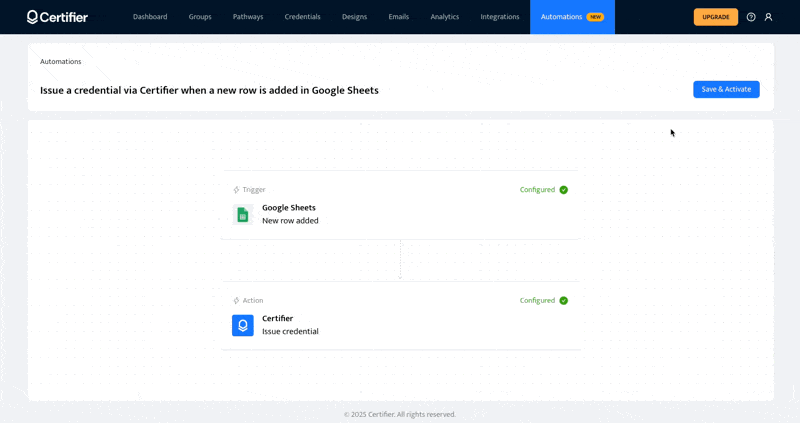Click the green checkmark on the Trigger card
The height and width of the screenshot is (423, 800).
pyautogui.click(x=564, y=190)
